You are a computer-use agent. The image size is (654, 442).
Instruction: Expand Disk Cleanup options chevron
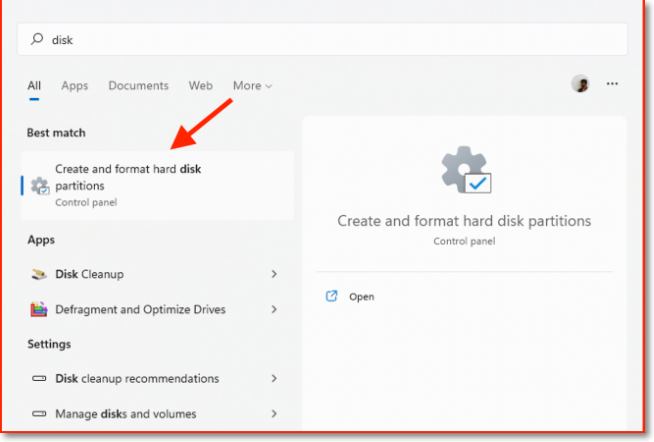(274, 274)
